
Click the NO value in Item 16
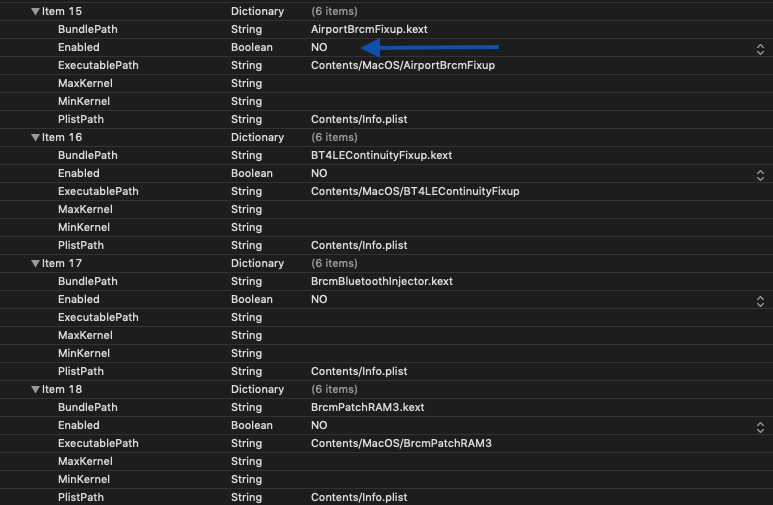319,173
